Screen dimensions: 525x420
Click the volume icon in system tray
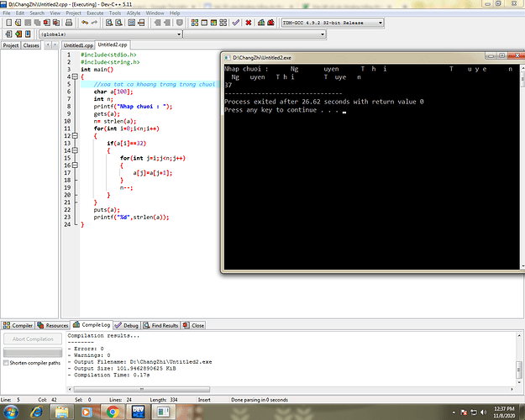click(484, 412)
